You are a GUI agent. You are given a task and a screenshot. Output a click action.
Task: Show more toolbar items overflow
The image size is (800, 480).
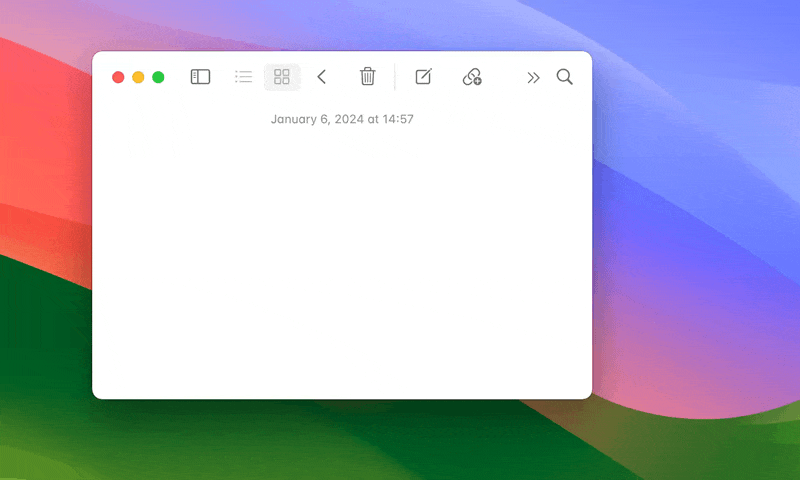(533, 78)
